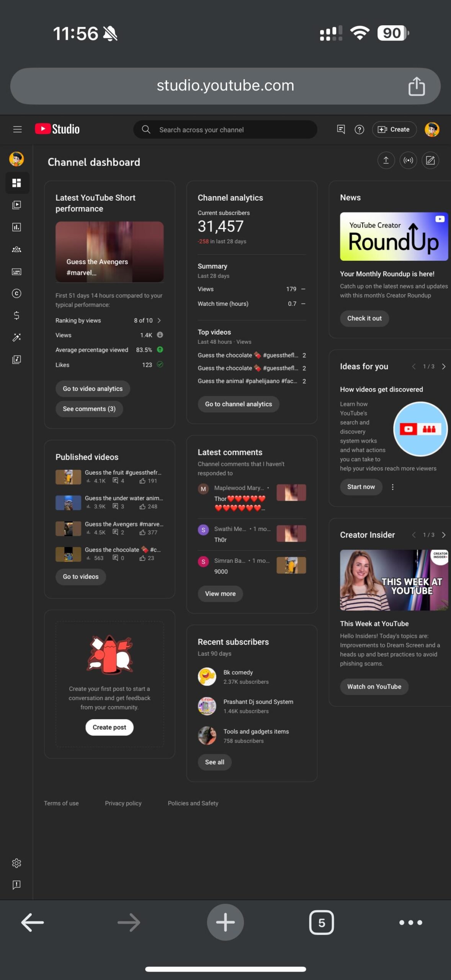The width and height of the screenshot is (451, 980).
Task: Toggle the hamburger menu to collapse the sidebar
Action: [x=17, y=129]
